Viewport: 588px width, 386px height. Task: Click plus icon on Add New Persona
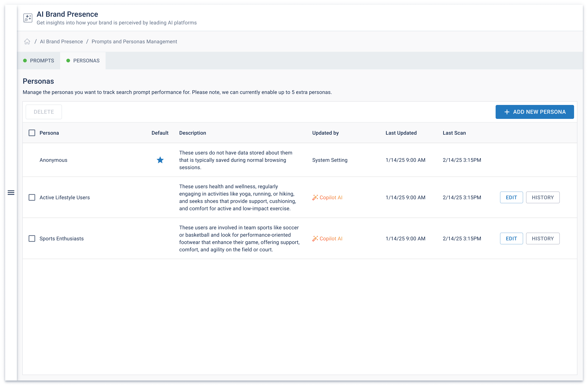(x=507, y=112)
